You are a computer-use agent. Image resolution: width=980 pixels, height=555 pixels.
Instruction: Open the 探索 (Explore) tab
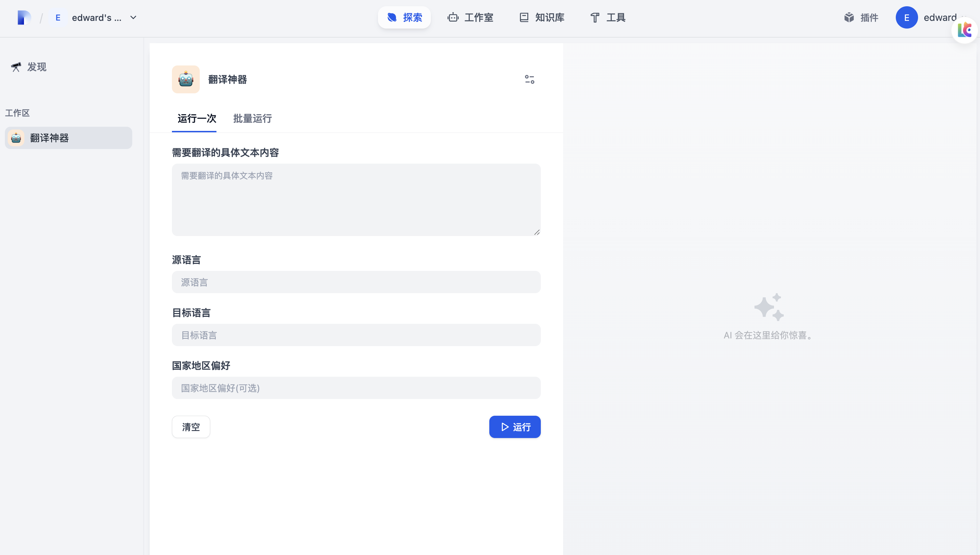pyautogui.click(x=404, y=17)
